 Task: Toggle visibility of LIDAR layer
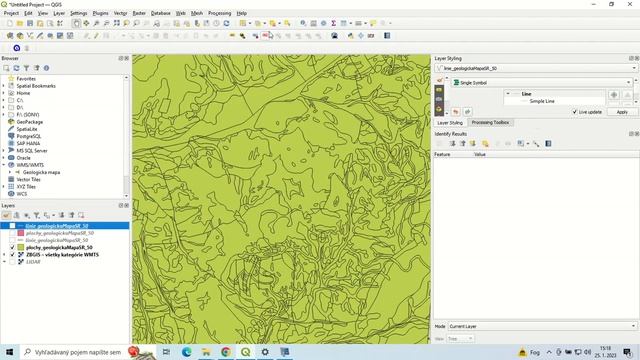coord(13,262)
